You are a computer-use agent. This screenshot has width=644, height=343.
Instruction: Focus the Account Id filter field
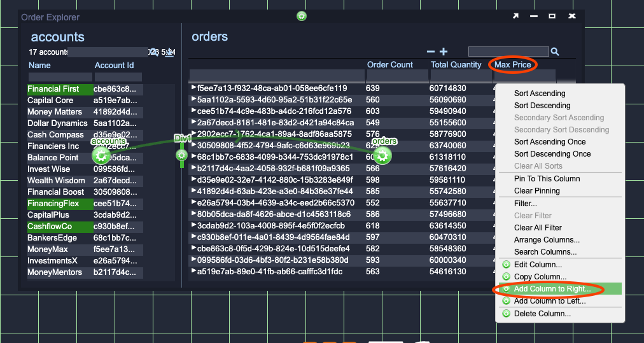pyautogui.click(x=118, y=77)
